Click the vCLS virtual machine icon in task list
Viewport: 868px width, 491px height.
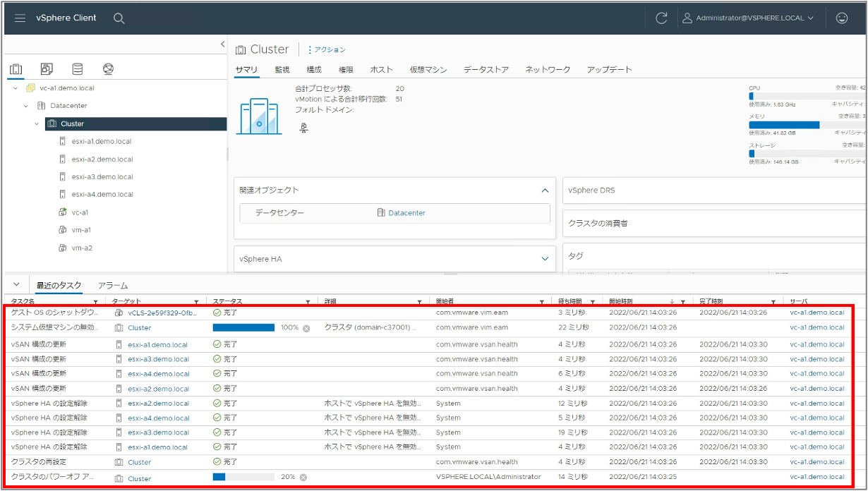[x=119, y=313]
